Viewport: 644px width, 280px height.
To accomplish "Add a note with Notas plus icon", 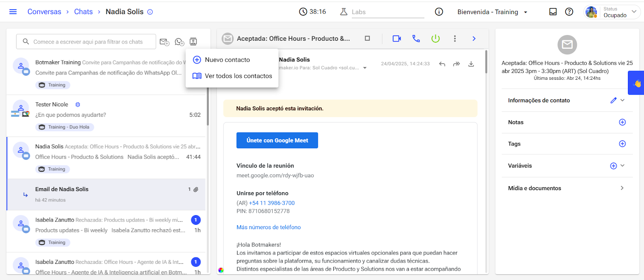I will [x=622, y=122].
